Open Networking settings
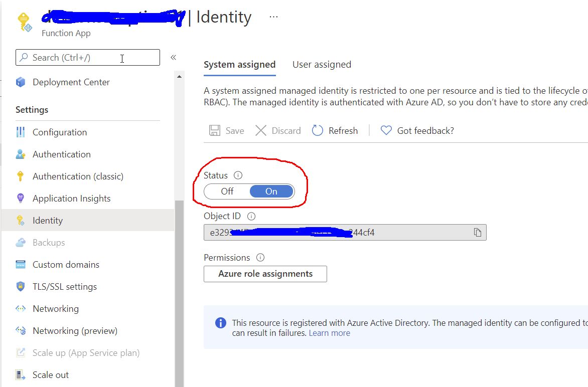 [56, 309]
